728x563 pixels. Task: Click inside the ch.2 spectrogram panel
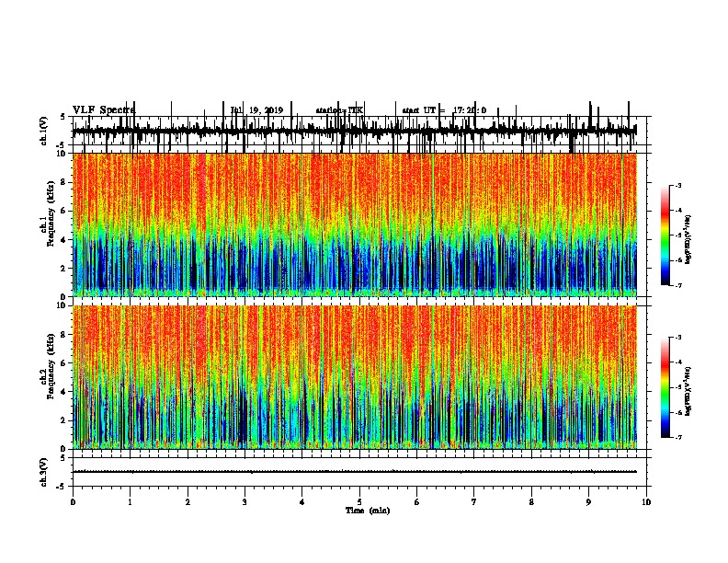[355, 377]
